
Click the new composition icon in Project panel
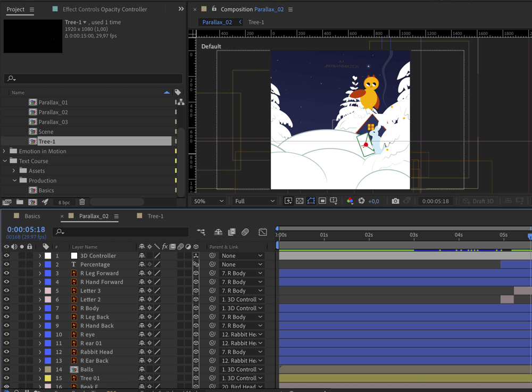click(x=32, y=202)
